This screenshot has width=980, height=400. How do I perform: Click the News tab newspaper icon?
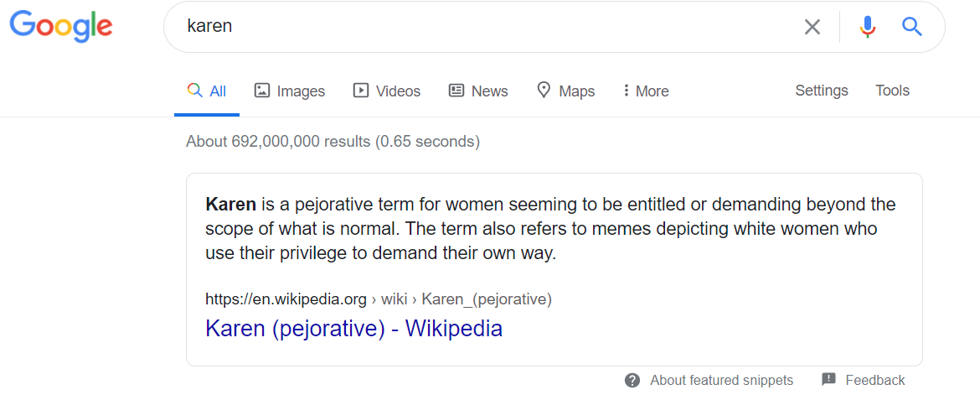[456, 91]
